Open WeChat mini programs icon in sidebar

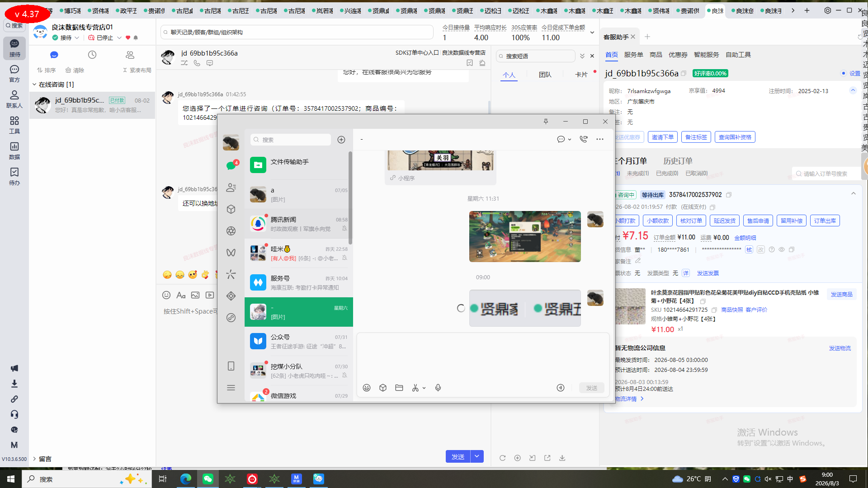(x=231, y=318)
